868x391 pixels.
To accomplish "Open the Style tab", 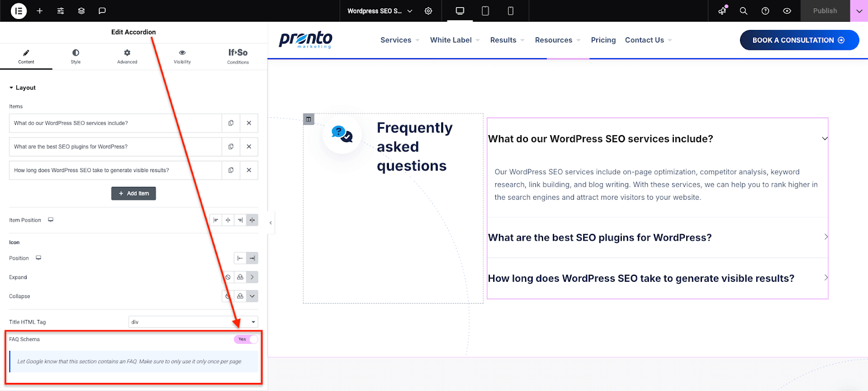I will click(75, 56).
